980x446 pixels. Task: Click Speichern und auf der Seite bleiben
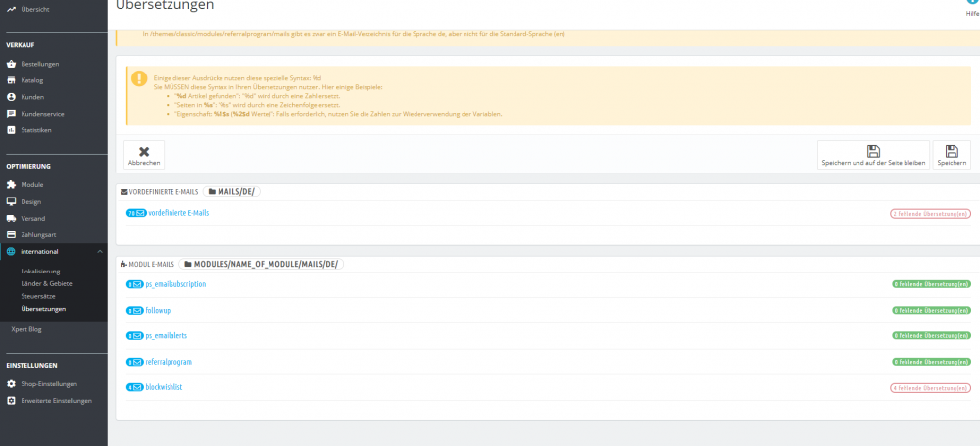[874, 155]
